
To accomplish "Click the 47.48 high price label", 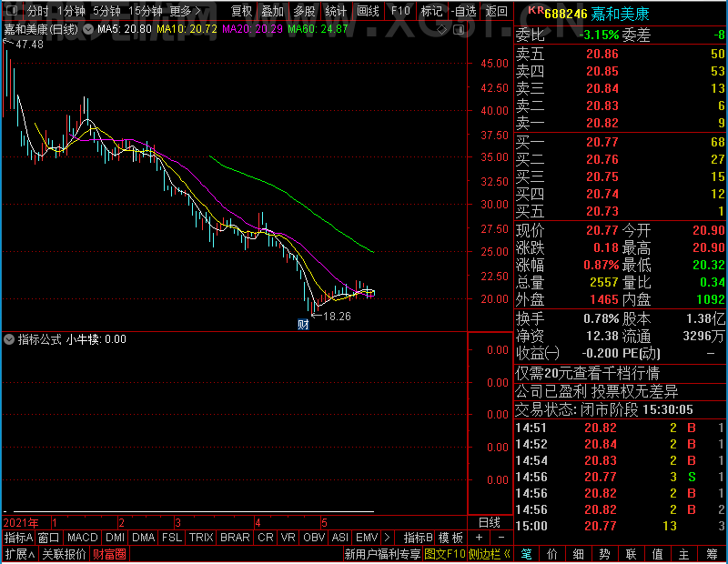I will click(x=29, y=45).
